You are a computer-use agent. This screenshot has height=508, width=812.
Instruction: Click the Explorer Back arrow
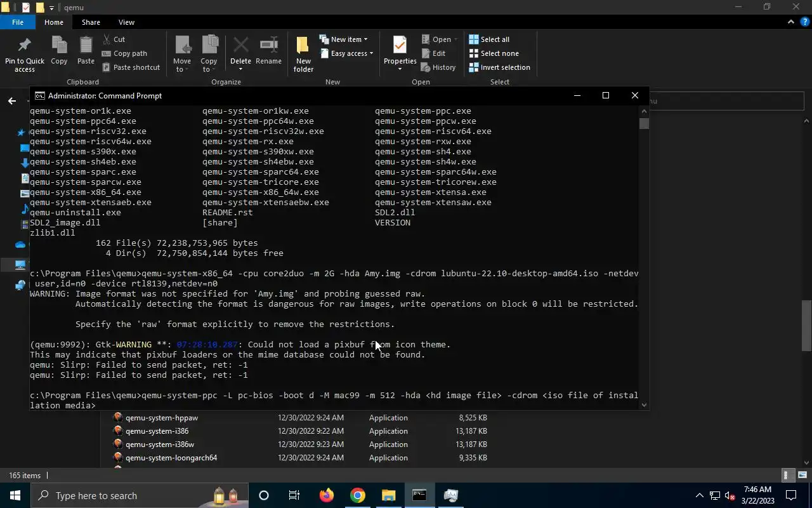(11, 101)
